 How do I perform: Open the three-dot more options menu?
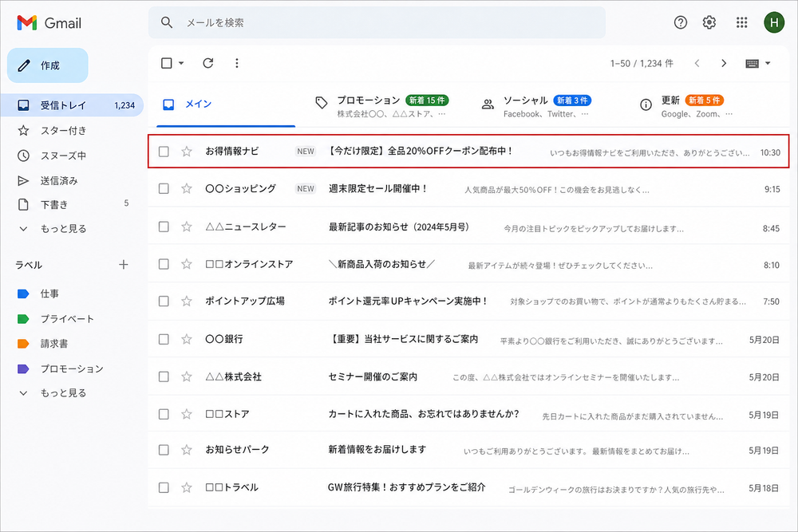[x=237, y=63]
